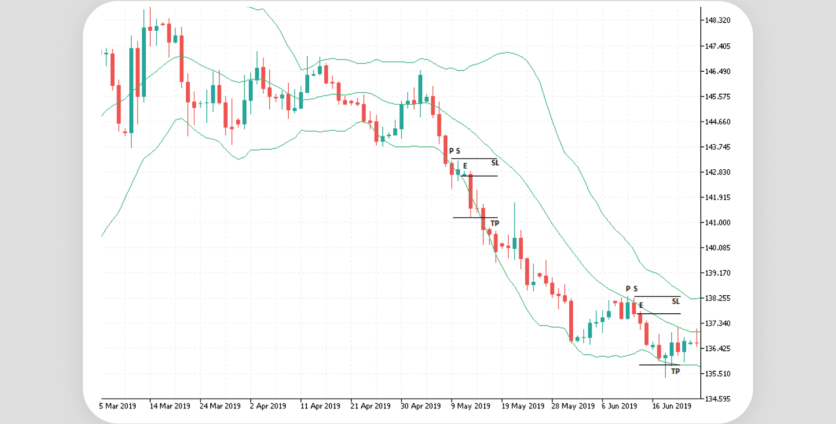Image resolution: width=836 pixels, height=424 pixels.
Task: Click the 14 Mar 2019 date label
Action: point(169,407)
